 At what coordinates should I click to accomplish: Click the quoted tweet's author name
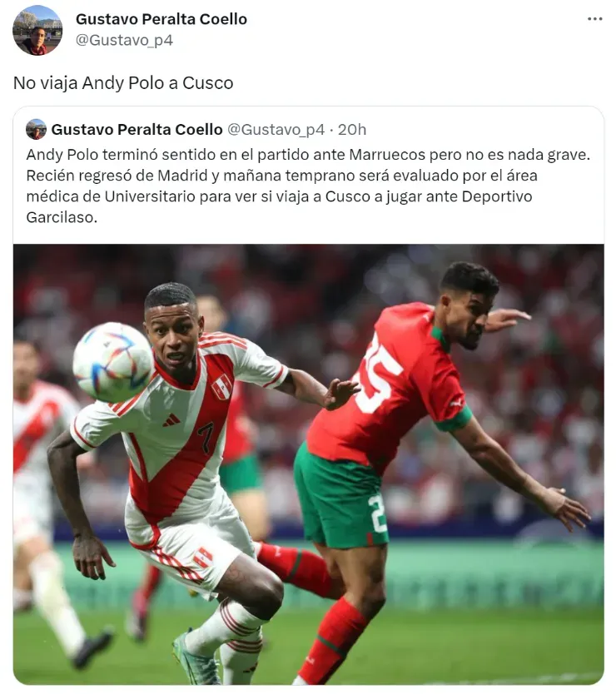pos(137,129)
